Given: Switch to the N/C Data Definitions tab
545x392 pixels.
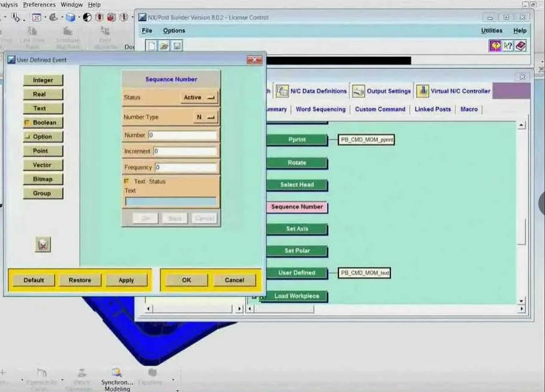Looking at the screenshot, I should tap(318, 91).
